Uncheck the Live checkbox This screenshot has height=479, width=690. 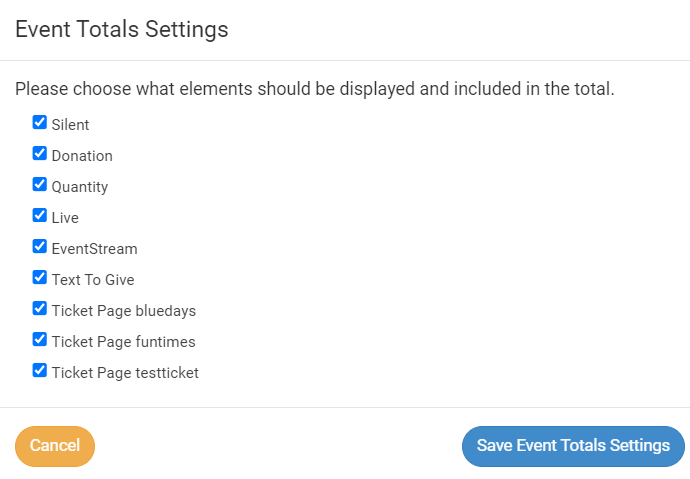click(40, 216)
